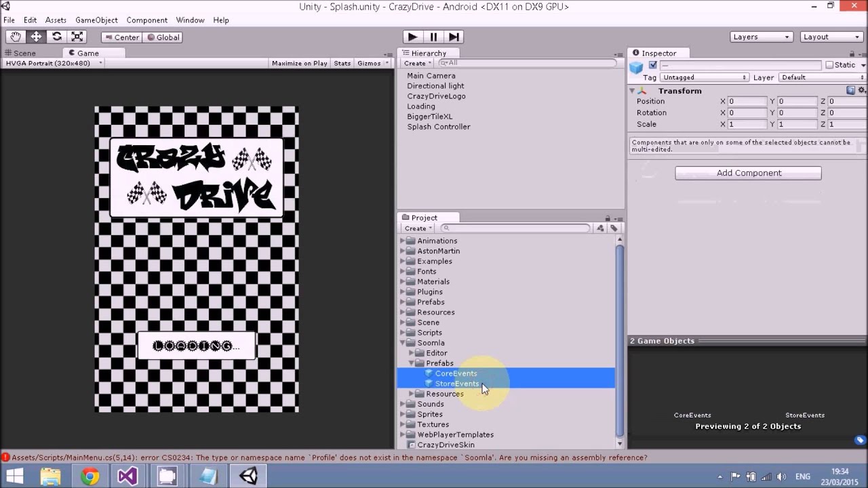Image resolution: width=868 pixels, height=488 pixels.
Task: Start the game with Play button
Action: pos(412,37)
